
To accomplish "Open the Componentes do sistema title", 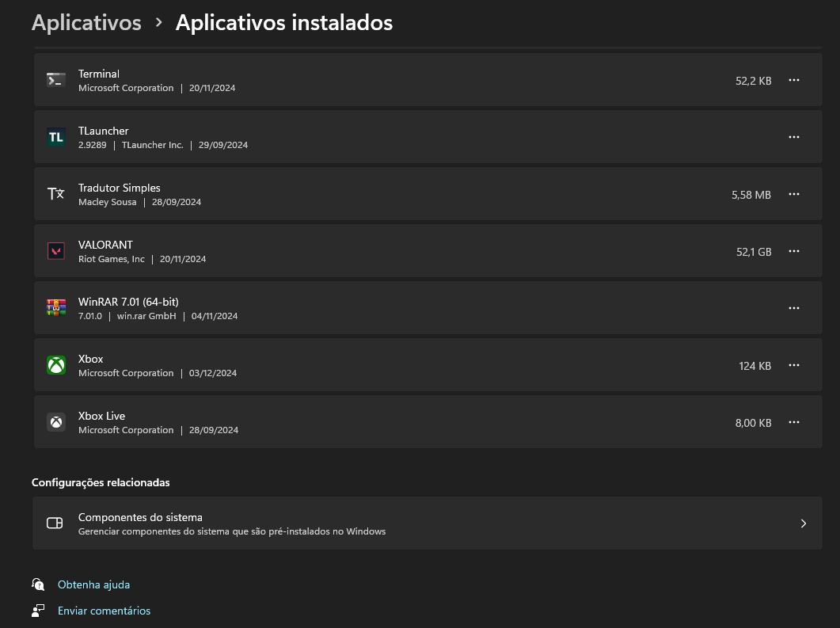I will tap(140, 517).
